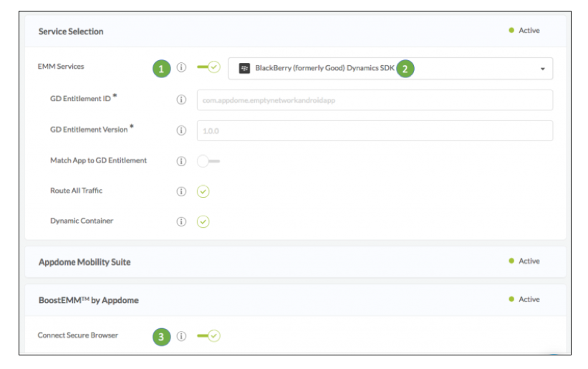Open info icon for EMM Services
This screenshot has width=588, height=369.
[181, 67]
